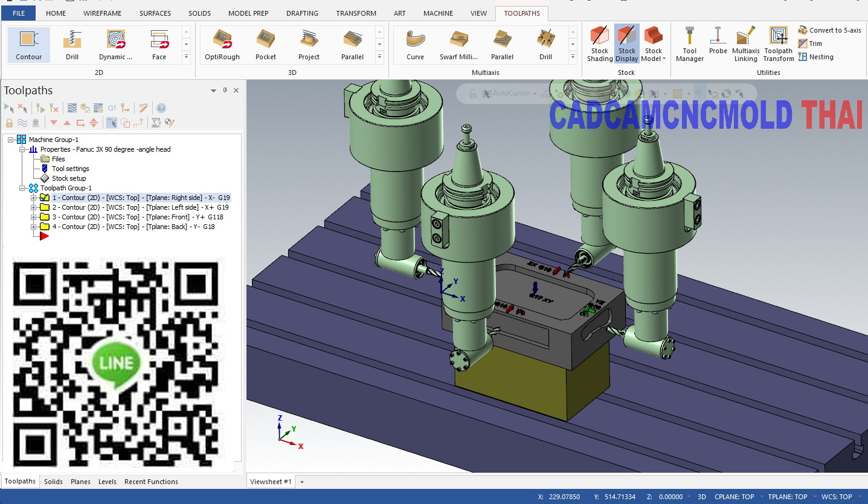Select the Contour 2D toolpath tool
This screenshot has height=504, width=868.
tap(28, 44)
